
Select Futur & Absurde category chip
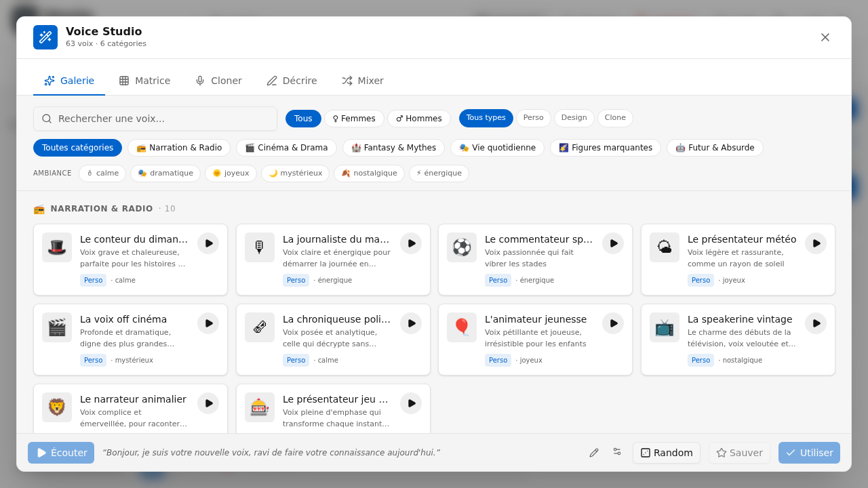(715, 148)
